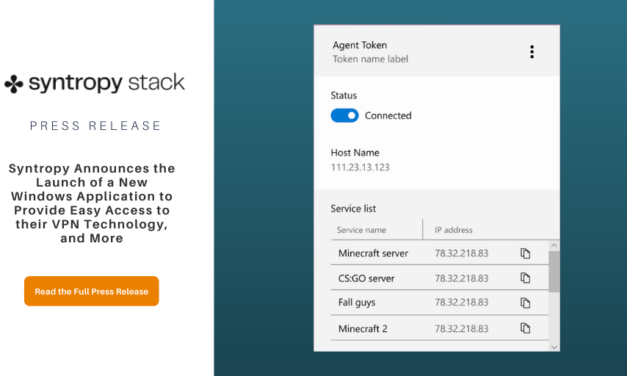Select the Fall guys row name
The width and height of the screenshot is (627, 376).
click(357, 303)
